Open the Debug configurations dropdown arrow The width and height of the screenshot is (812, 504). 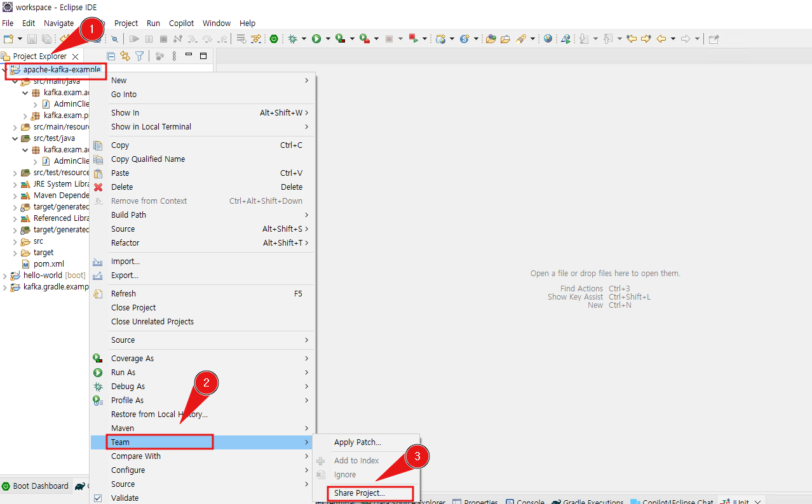(304, 39)
